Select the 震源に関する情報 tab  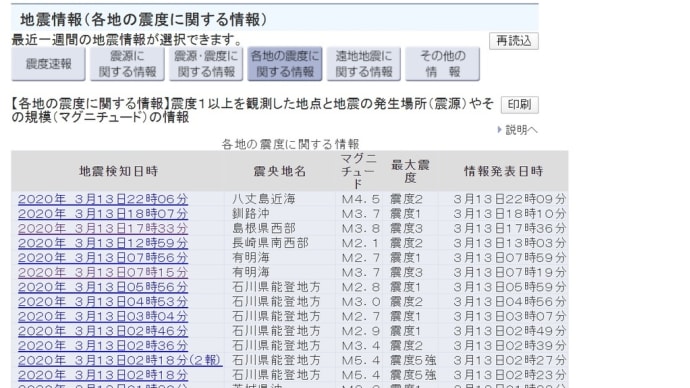pos(127,64)
